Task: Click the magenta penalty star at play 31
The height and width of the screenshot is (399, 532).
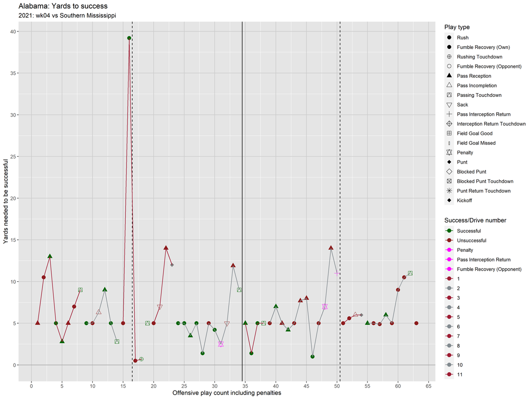Action: click(x=221, y=344)
